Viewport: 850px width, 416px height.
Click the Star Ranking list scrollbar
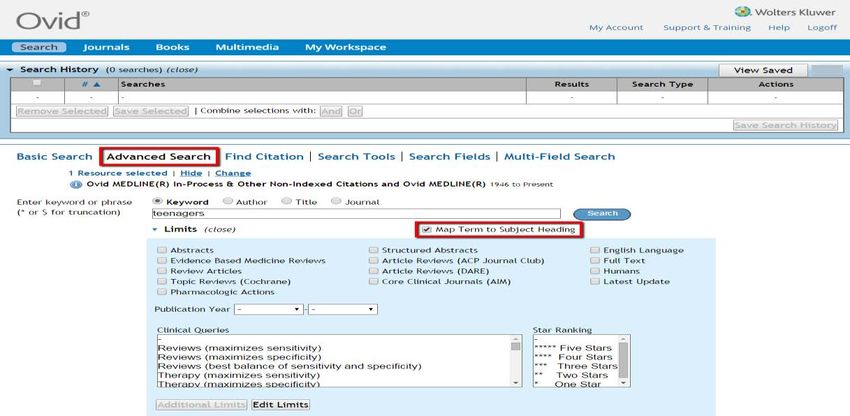623,361
